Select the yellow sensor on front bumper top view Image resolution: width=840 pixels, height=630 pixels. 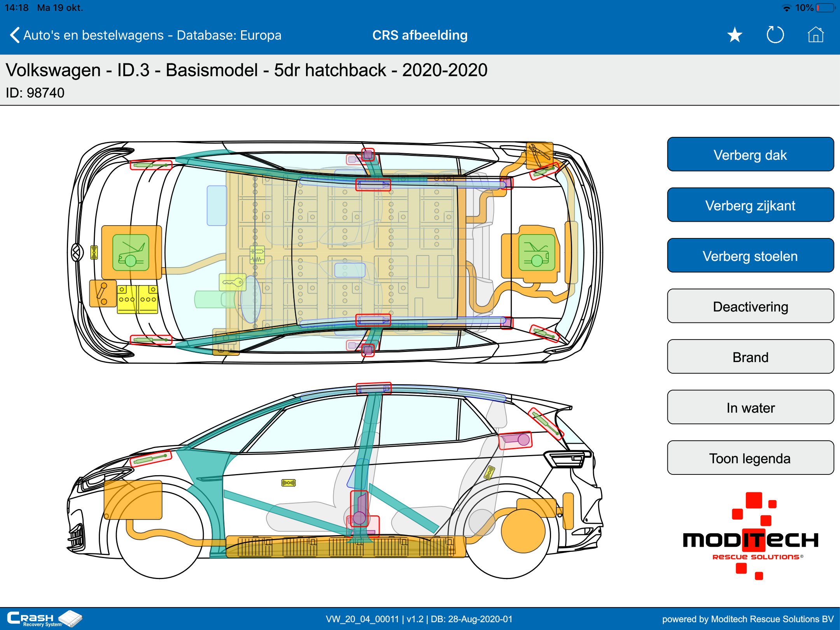94,252
